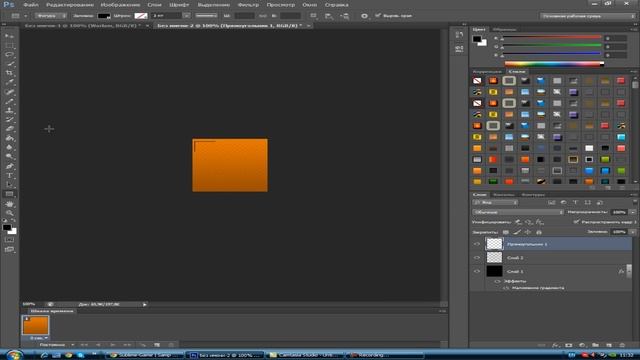Select the Crop tool

click(9, 73)
